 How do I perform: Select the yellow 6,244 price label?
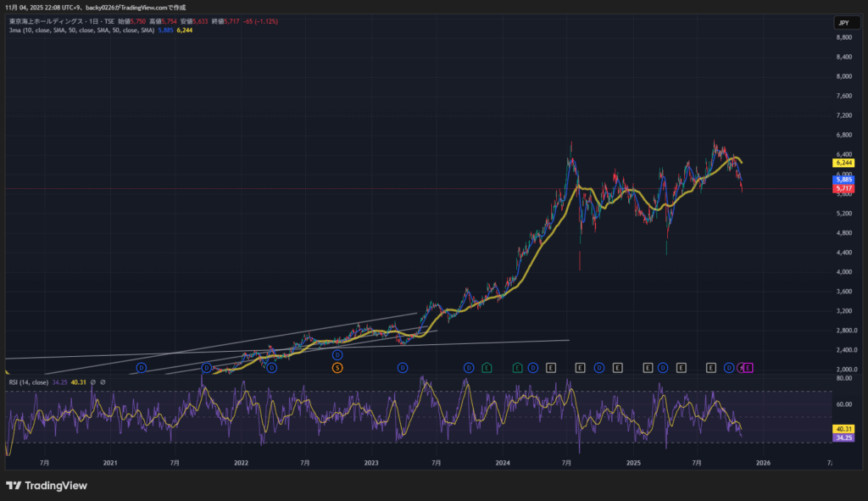[x=843, y=162]
